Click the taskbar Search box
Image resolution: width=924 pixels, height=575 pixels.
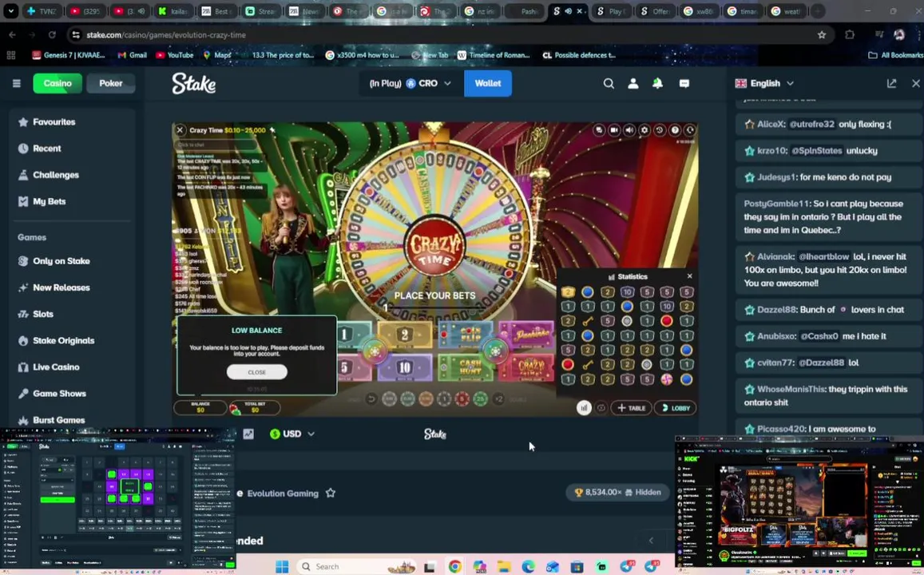(357, 567)
